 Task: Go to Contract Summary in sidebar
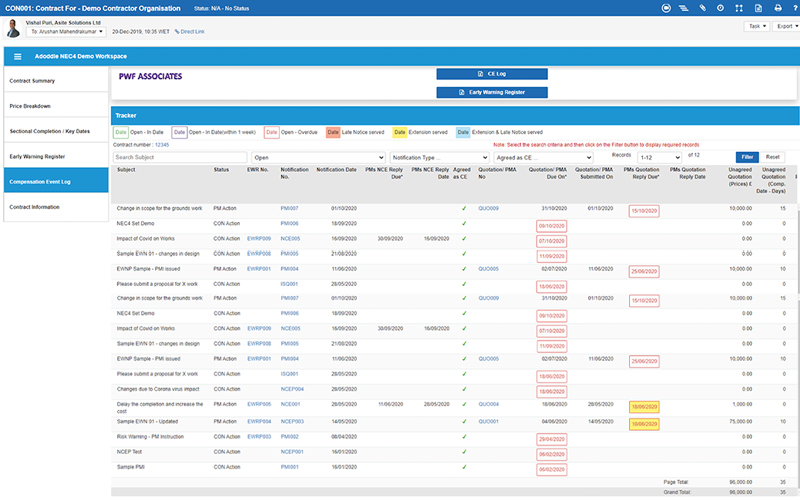click(56, 81)
